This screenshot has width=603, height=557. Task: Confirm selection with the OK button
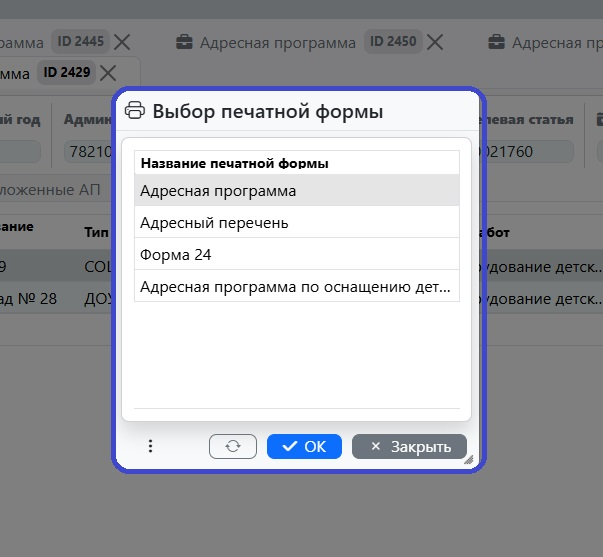tap(304, 446)
